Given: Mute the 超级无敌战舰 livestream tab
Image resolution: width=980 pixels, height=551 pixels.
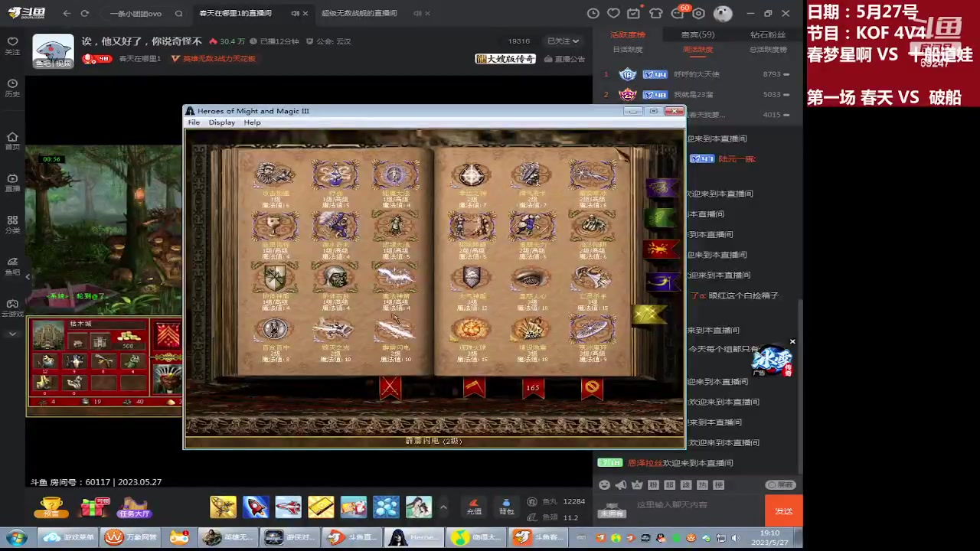Looking at the screenshot, I should [x=417, y=13].
